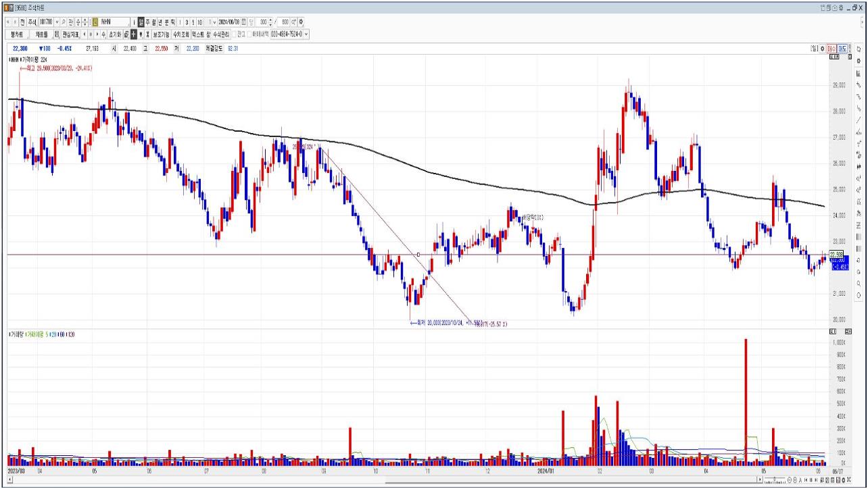Open the 봉차트 chart type menu
The image size is (868, 489).
(x=17, y=34)
